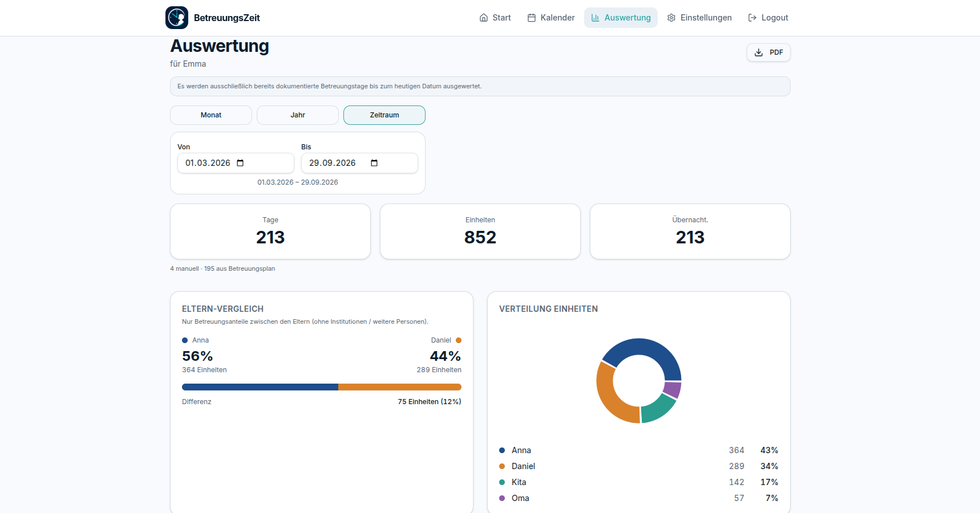The image size is (980, 513).
Task: Click the Start home icon
Action: [484, 18]
